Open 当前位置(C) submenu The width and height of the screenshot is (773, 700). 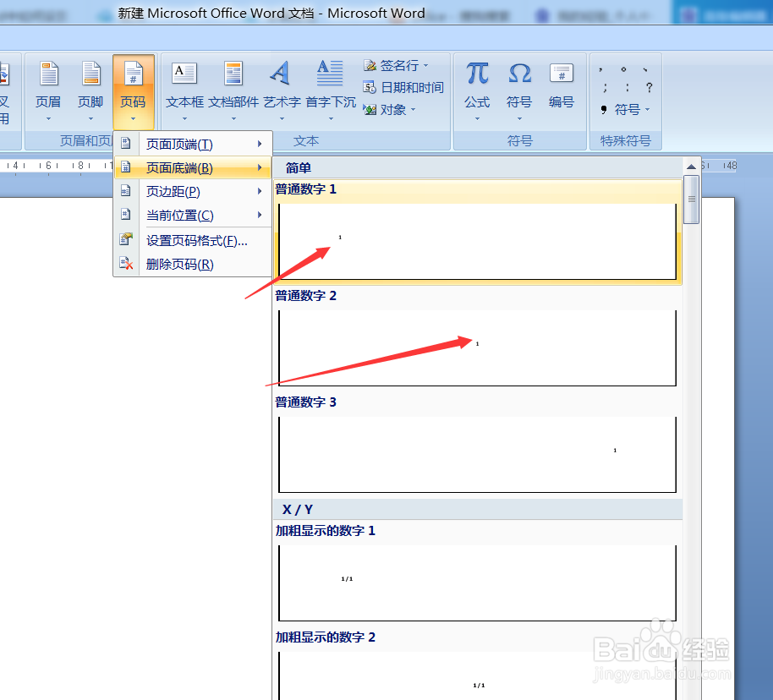[x=193, y=215]
